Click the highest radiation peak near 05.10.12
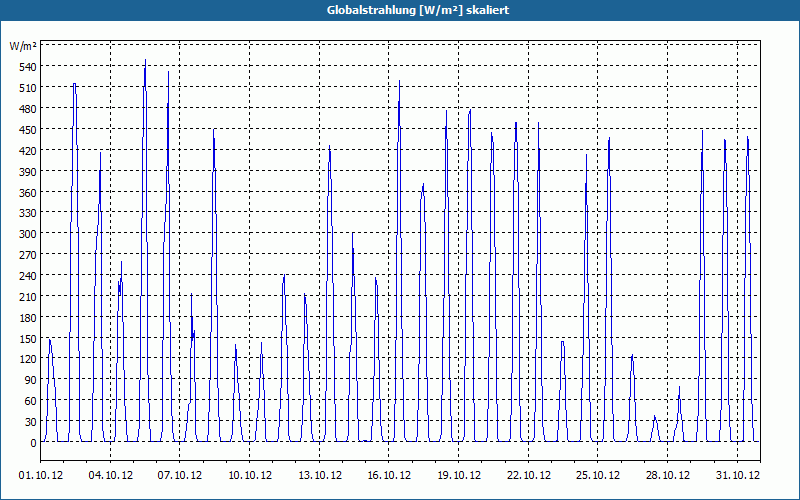The width and height of the screenshot is (800, 500). click(x=145, y=60)
